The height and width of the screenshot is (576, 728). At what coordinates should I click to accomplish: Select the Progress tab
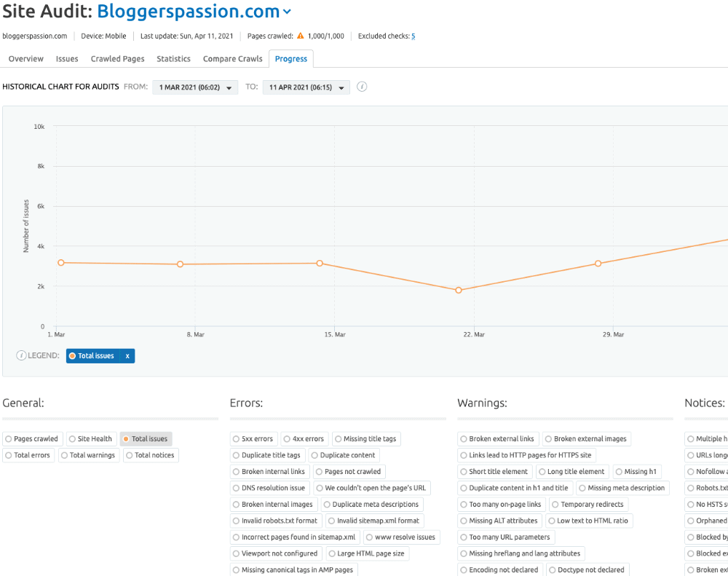pyautogui.click(x=291, y=59)
